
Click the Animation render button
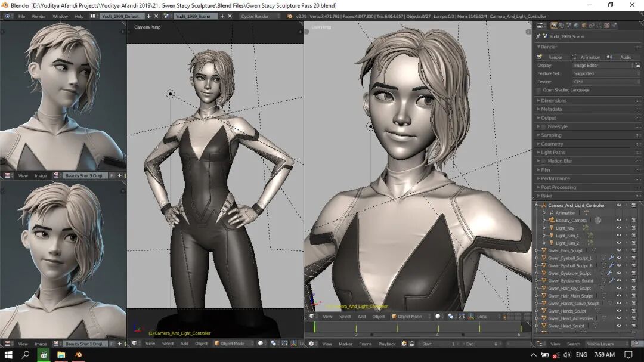point(587,57)
